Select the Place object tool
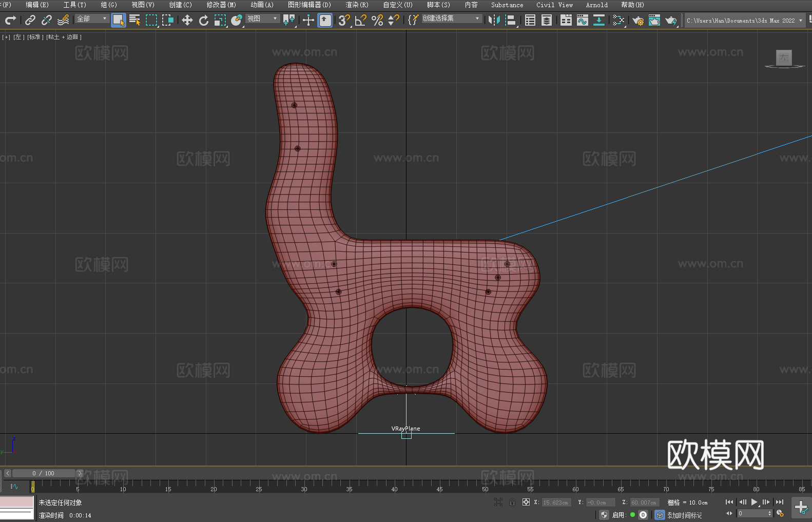The width and height of the screenshot is (812, 522). 237,20
